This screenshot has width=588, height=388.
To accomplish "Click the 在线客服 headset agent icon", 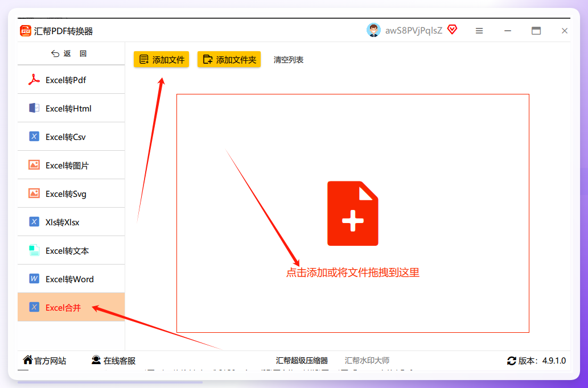I will [x=96, y=360].
